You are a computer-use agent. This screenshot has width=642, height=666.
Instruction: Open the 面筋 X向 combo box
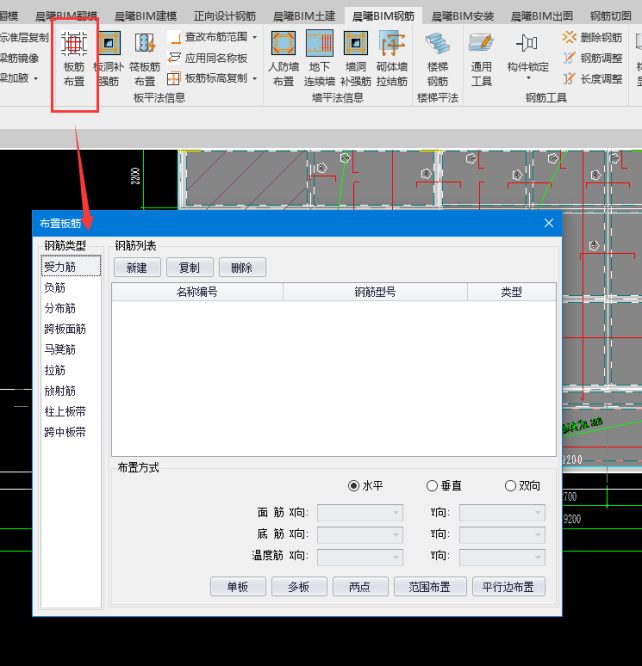click(x=360, y=513)
